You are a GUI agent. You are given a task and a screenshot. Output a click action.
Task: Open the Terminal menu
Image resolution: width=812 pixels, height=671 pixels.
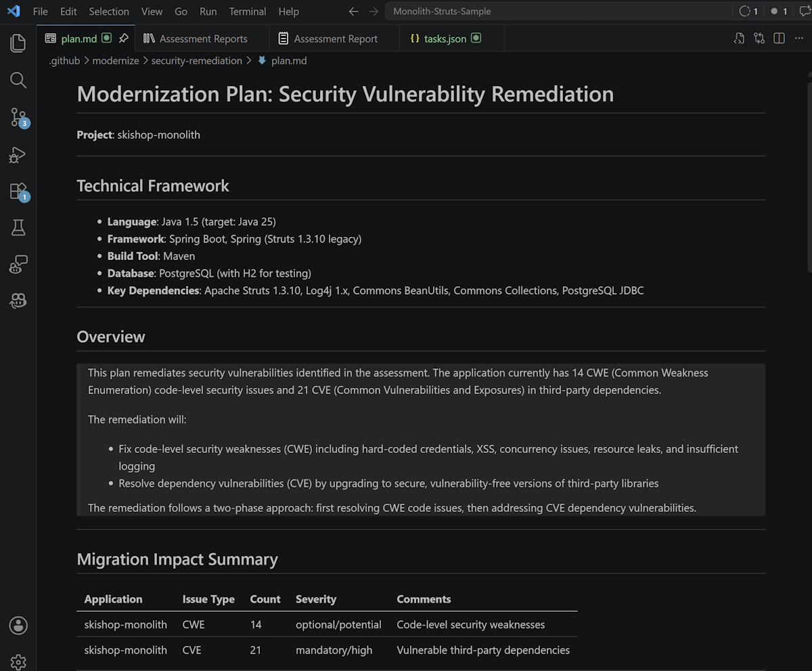click(x=248, y=12)
